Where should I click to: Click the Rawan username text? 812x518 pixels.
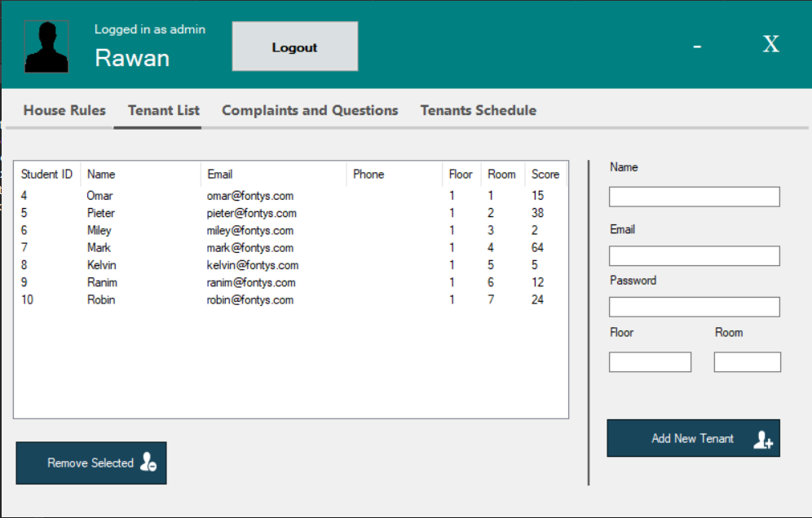pyautogui.click(x=132, y=57)
